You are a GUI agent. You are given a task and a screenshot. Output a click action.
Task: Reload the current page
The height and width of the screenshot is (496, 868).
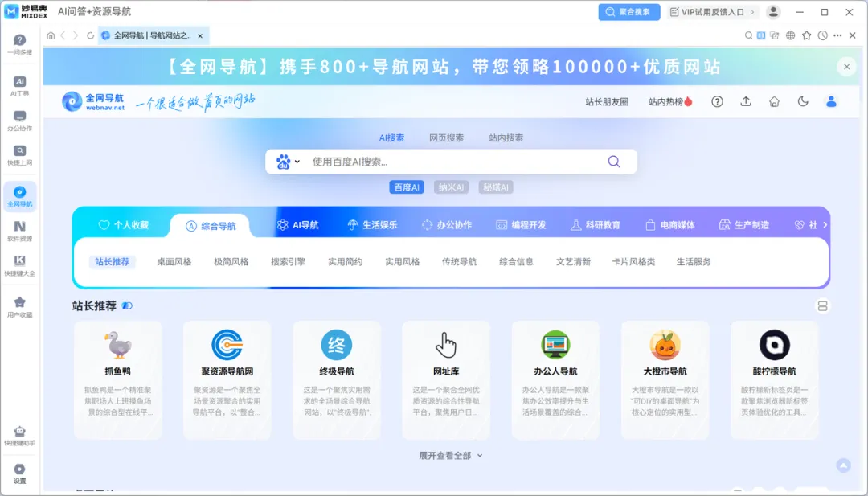click(x=90, y=35)
